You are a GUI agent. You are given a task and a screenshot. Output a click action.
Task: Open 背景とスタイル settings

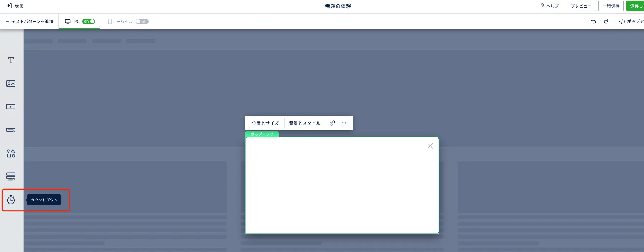point(305,123)
